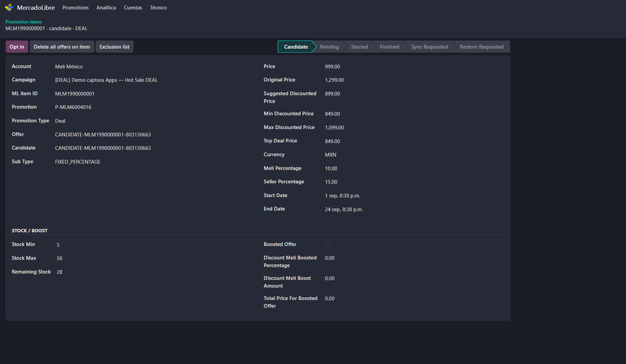Click Start Date value 1 sep
The height and width of the screenshot is (364, 626).
coord(342,196)
